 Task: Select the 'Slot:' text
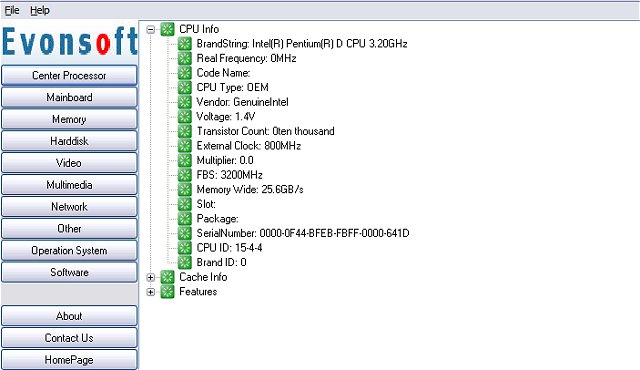pos(206,204)
